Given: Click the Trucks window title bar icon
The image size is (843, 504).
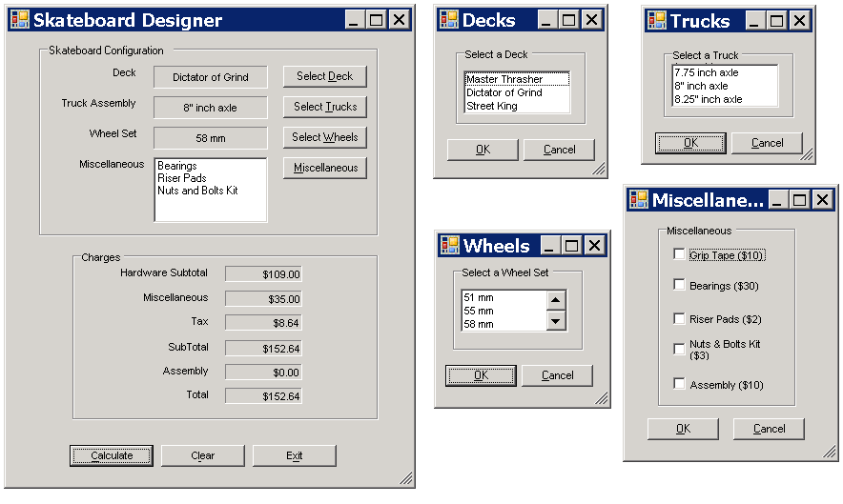Looking at the screenshot, I should pos(657,20).
